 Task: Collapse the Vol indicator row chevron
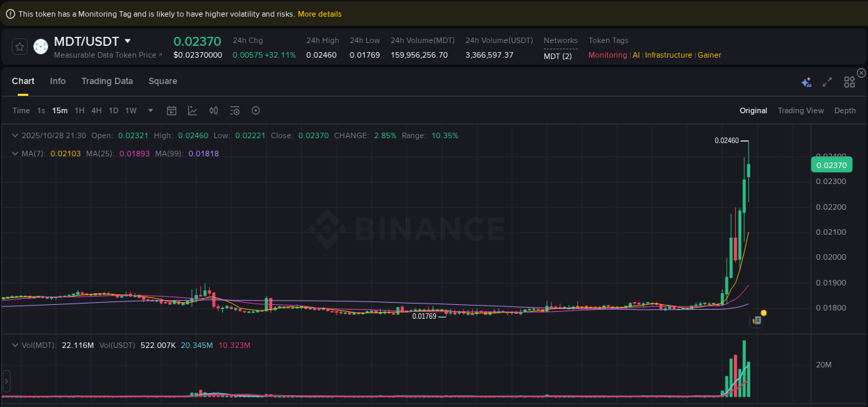coord(15,344)
